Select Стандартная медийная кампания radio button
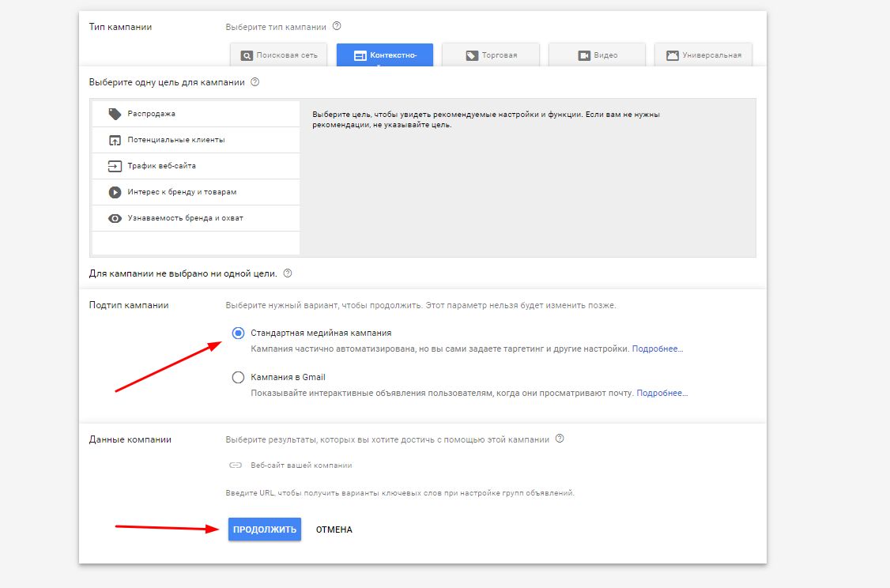This screenshot has width=890, height=588. [x=239, y=334]
